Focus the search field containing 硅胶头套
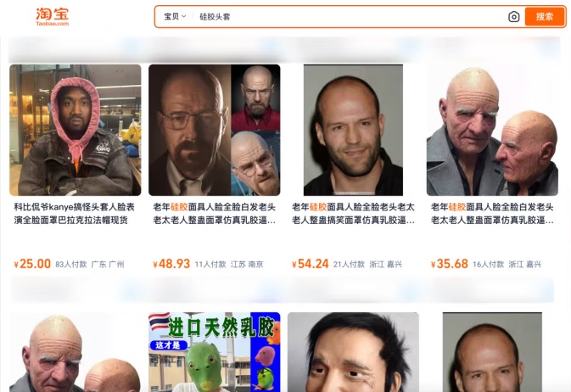This screenshot has height=392, width=571. tap(350, 17)
